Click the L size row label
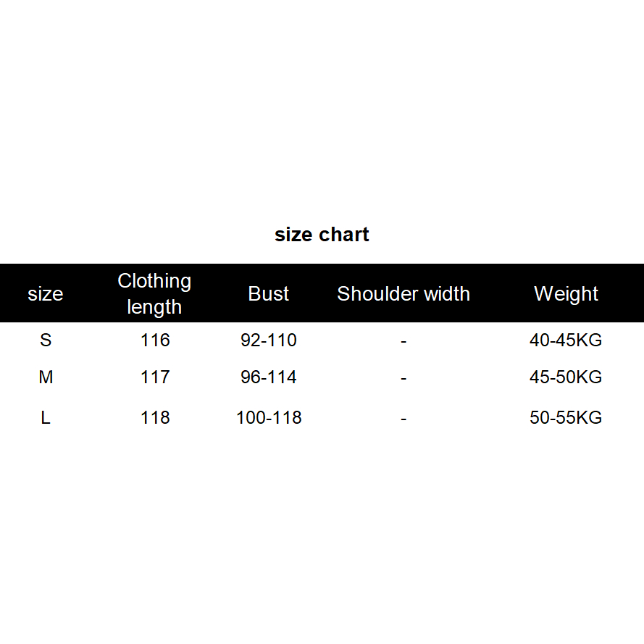This screenshot has height=644, width=644. tap(46, 418)
